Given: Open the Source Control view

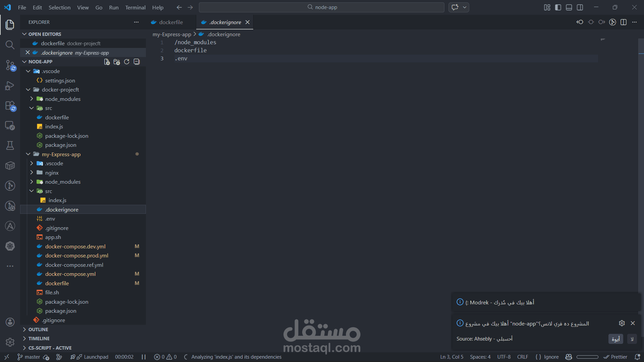Looking at the screenshot, I should (x=10, y=65).
